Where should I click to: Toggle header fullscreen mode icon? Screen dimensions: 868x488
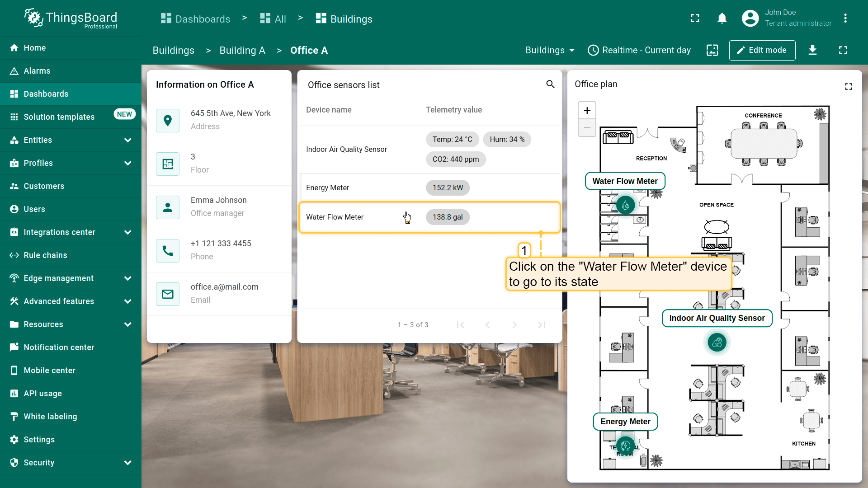coord(695,19)
